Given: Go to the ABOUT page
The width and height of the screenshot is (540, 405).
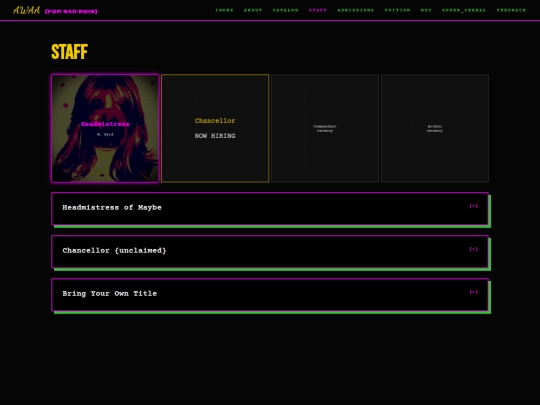Looking at the screenshot, I should [x=253, y=10].
